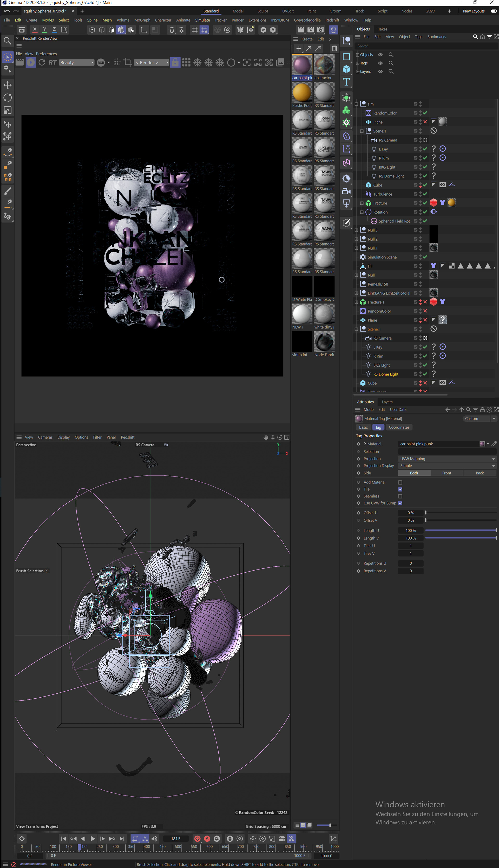Image resolution: width=499 pixels, height=868 pixels.
Task: Uncheck the Tile checkbox
Action: 400,489
